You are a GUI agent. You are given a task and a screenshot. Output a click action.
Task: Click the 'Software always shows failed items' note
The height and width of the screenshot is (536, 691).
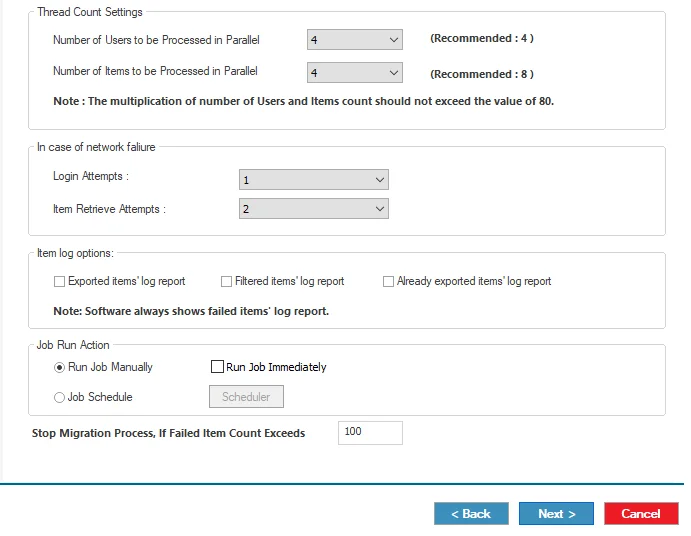point(191,311)
